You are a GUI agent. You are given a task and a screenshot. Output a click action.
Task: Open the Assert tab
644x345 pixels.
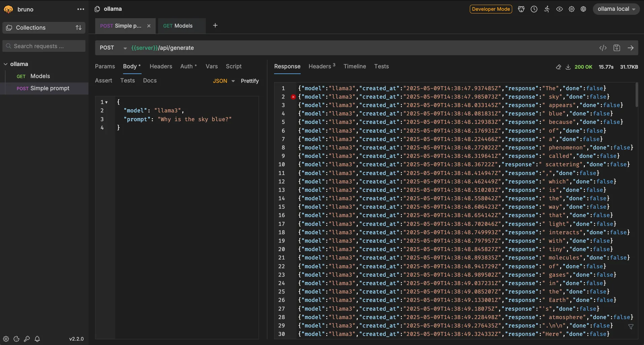click(104, 80)
